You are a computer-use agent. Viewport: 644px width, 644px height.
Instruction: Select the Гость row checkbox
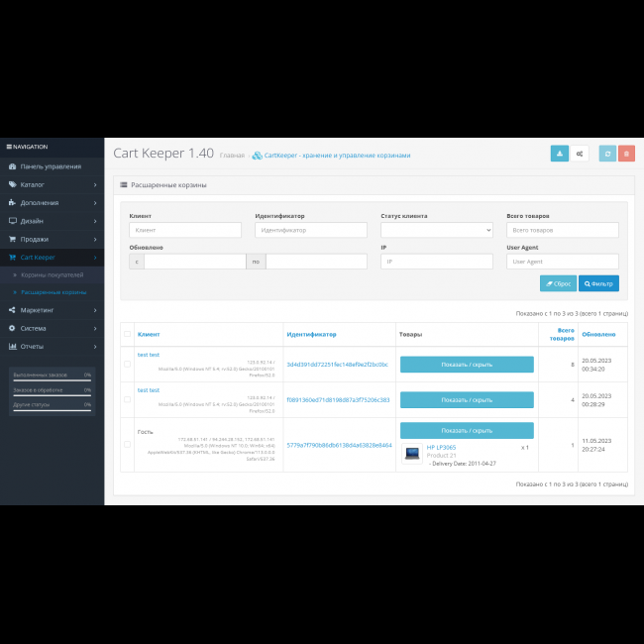click(x=126, y=445)
